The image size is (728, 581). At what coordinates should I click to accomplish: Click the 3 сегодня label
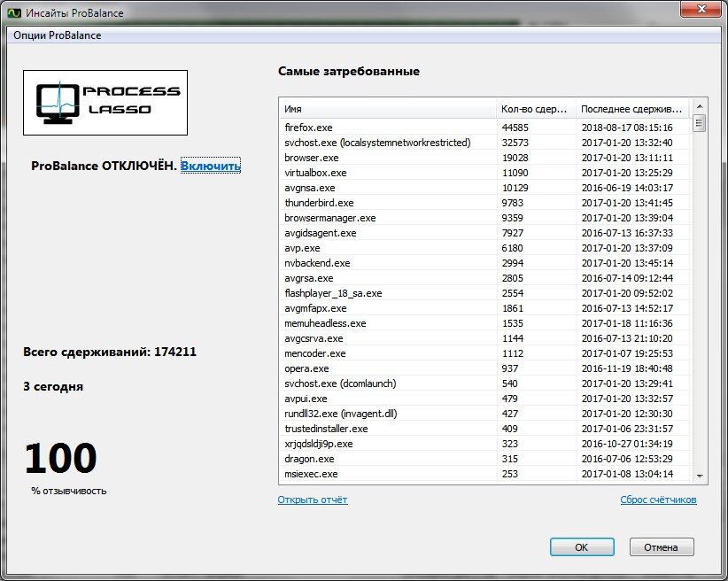click(x=53, y=386)
